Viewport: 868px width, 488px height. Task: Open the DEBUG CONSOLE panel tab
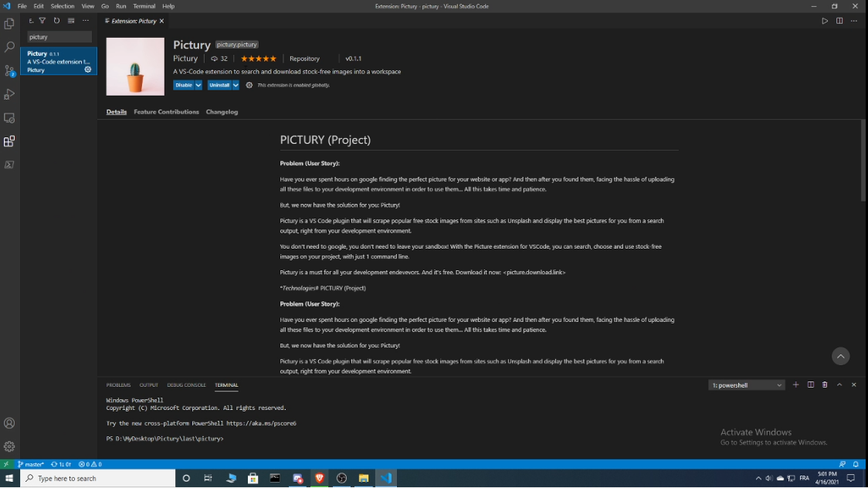click(x=186, y=385)
